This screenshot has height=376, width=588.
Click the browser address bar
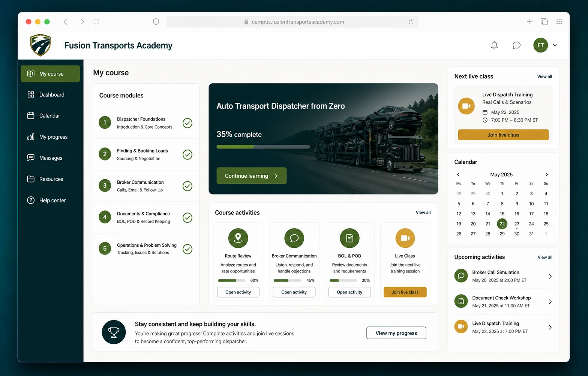pos(292,22)
